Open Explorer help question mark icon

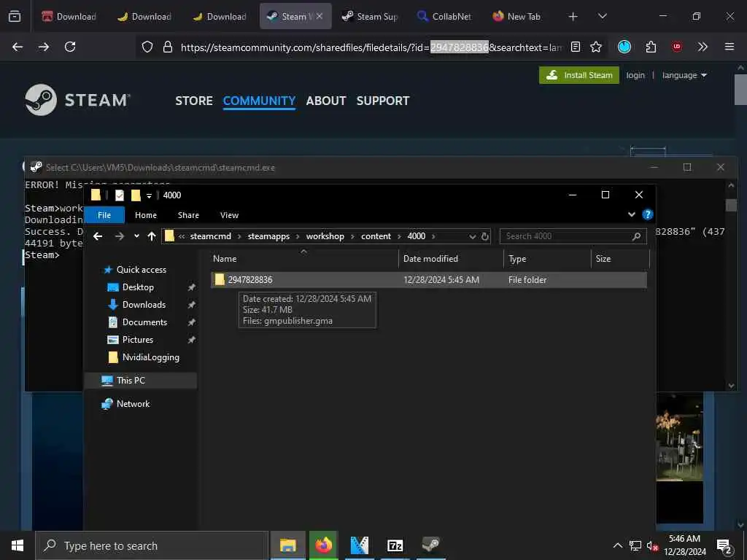648,215
